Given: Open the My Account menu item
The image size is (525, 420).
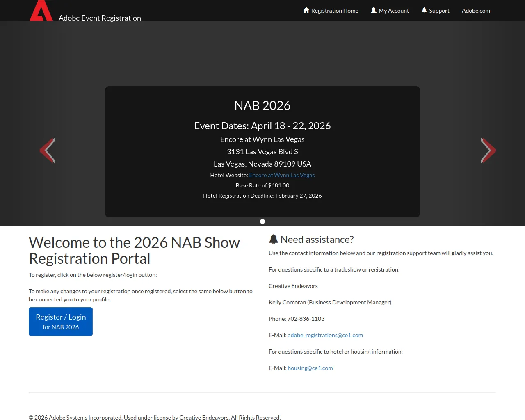Looking at the screenshot, I should tap(394, 11).
